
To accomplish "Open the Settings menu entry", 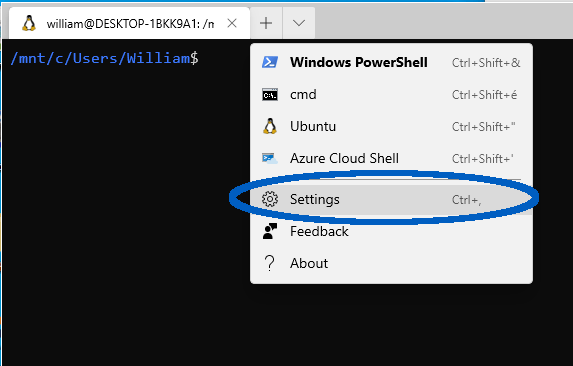I will [391, 199].
